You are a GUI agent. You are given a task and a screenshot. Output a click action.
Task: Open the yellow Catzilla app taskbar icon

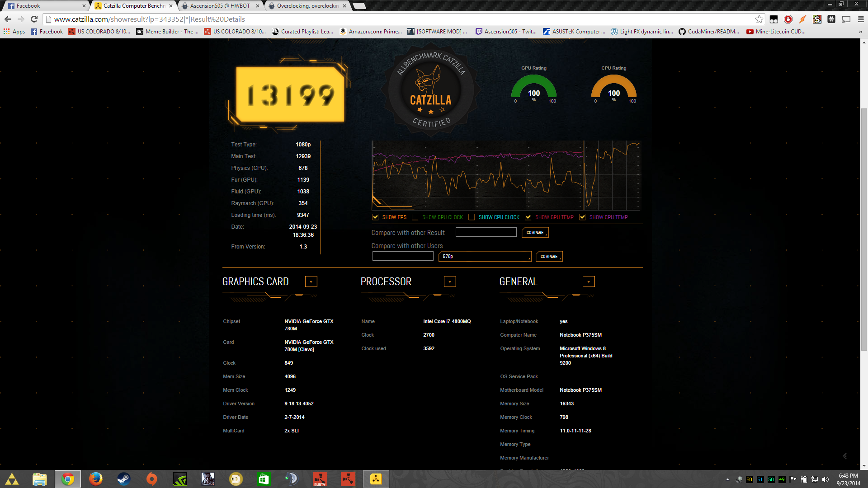pos(376,479)
